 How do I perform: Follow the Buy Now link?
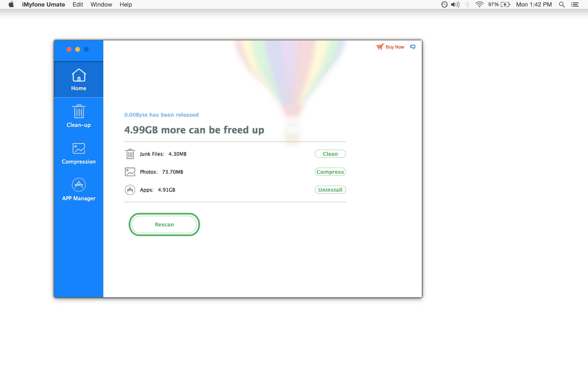click(395, 47)
